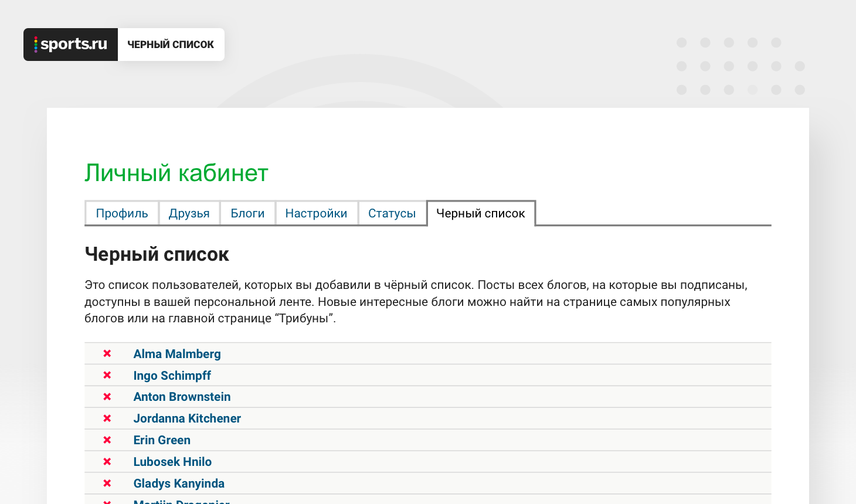This screenshot has width=856, height=504.
Task: Click the red X beside Jordanna Kitchener
Action: [x=107, y=418]
